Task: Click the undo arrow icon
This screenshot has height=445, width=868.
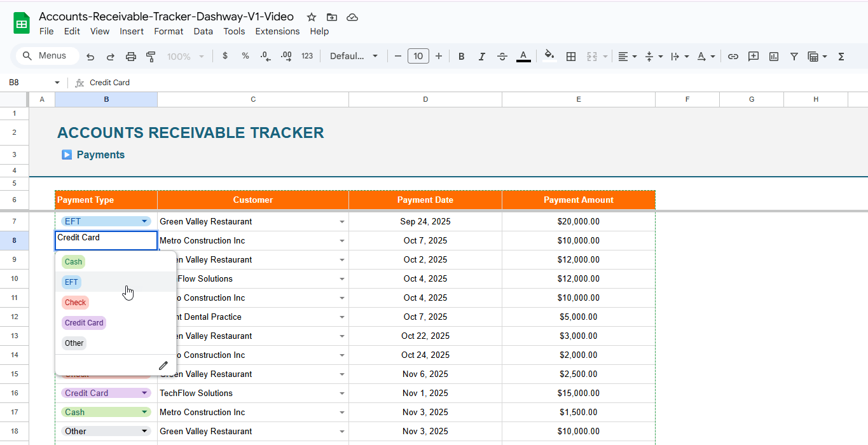Action: (90, 57)
